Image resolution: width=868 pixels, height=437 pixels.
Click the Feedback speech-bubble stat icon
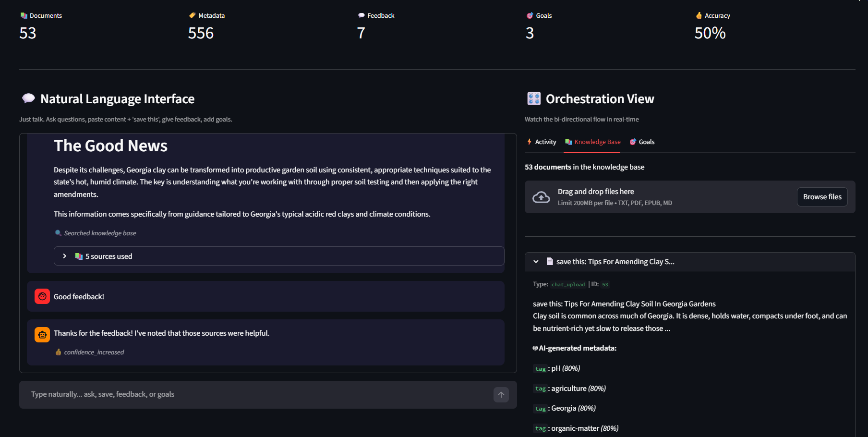tap(361, 15)
